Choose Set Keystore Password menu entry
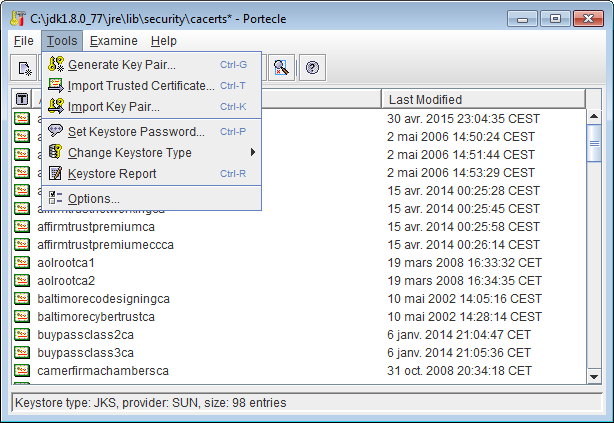The height and width of the screenshot is (423, 614). (x=136, y=132)
